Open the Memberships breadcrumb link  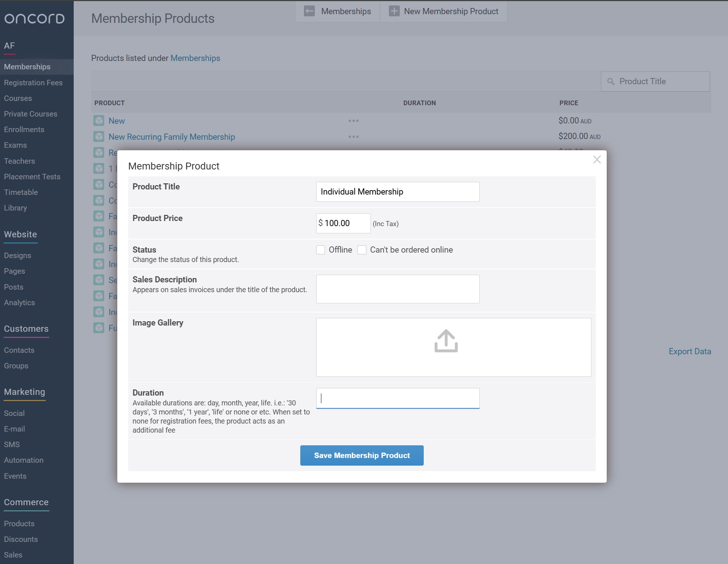195,58
